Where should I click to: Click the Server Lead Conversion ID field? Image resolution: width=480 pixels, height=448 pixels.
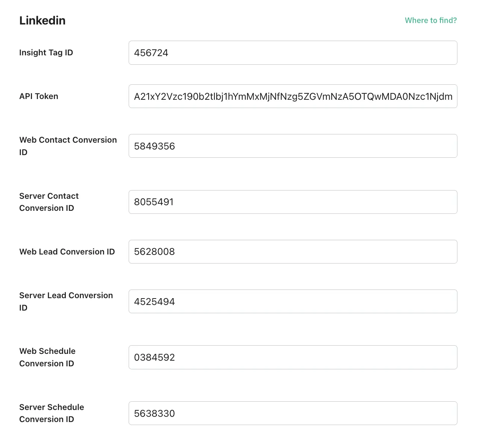click(x=293, y=301)
